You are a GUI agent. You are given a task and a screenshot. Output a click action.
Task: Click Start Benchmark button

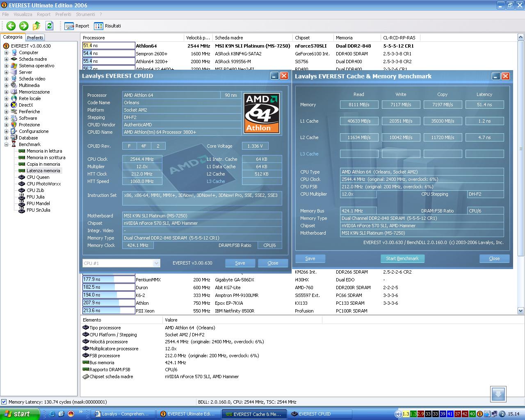[x=402, y=258]
